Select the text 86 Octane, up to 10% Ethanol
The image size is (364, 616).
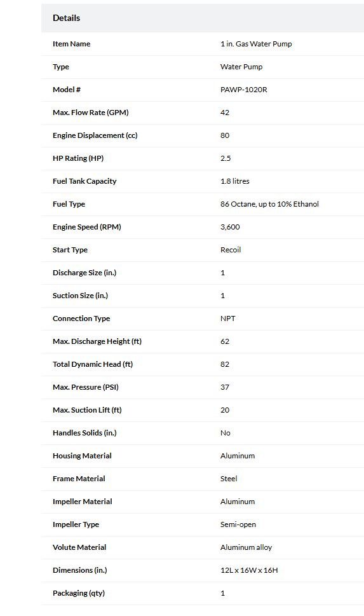pos(269,204)
